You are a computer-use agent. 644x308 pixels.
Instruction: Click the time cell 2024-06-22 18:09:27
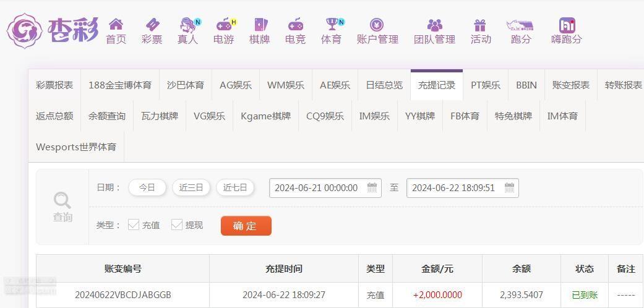pyautogui.click(x=284, y=295)
